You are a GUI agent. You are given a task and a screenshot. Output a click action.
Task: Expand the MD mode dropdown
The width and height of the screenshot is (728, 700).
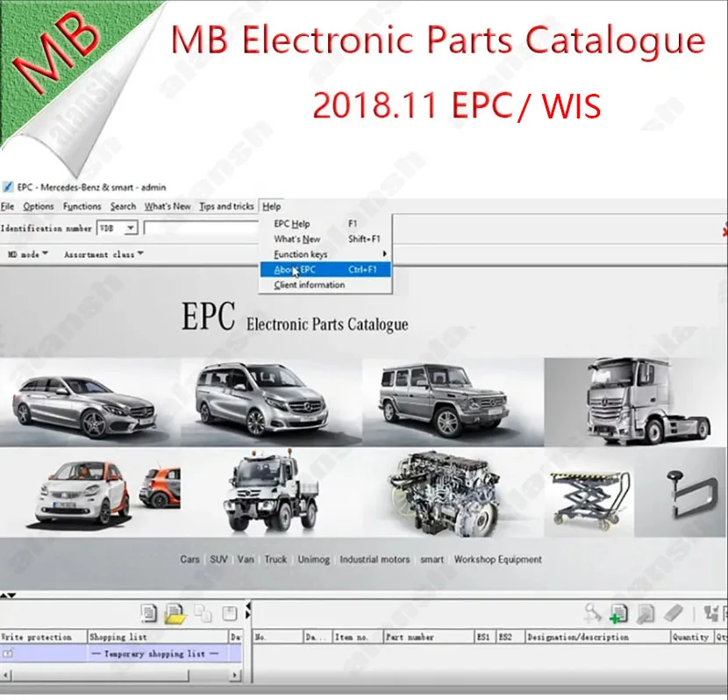point(28,254)
